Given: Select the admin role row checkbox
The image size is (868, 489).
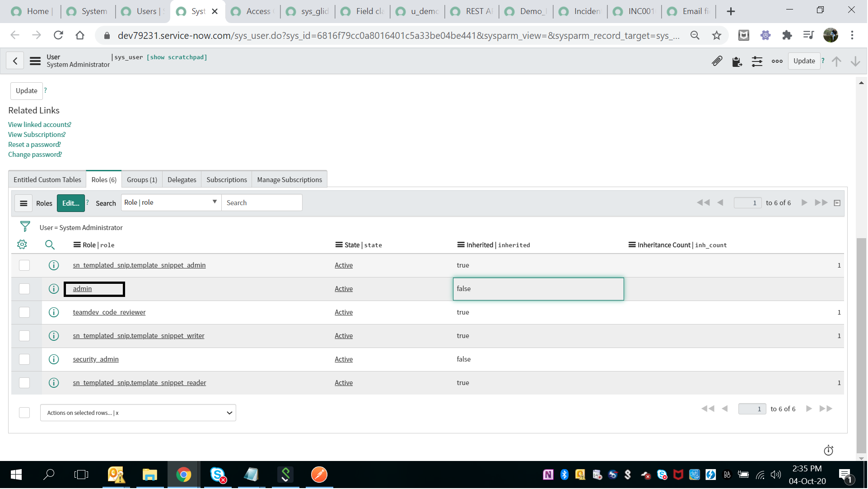Looking at the screenshot, I should [x=24, y=289].
